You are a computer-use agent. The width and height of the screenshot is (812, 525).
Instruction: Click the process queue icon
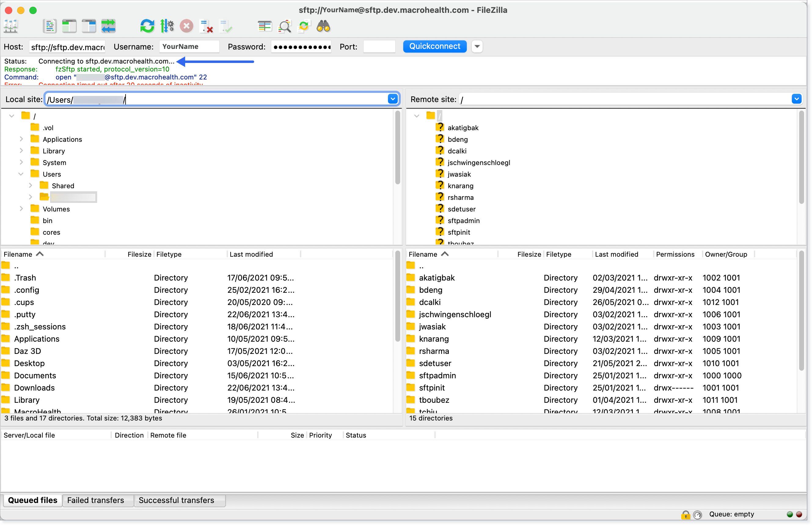tap(167, 26)
